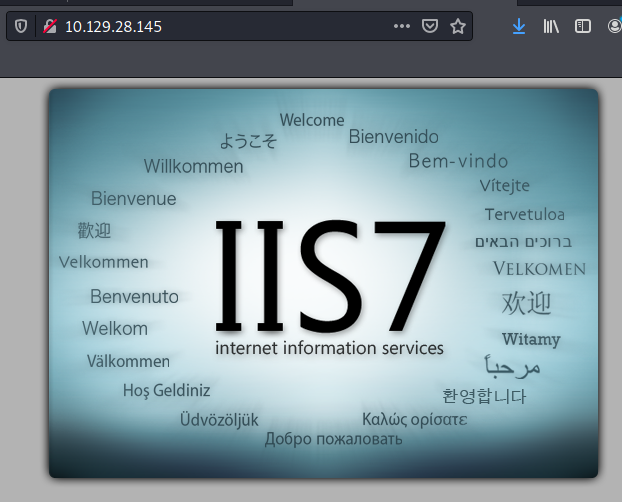Viewport: 622px width, 502px height.
Task: Focus the address bar showing 10.129.28.145
Action: point(220,27)
